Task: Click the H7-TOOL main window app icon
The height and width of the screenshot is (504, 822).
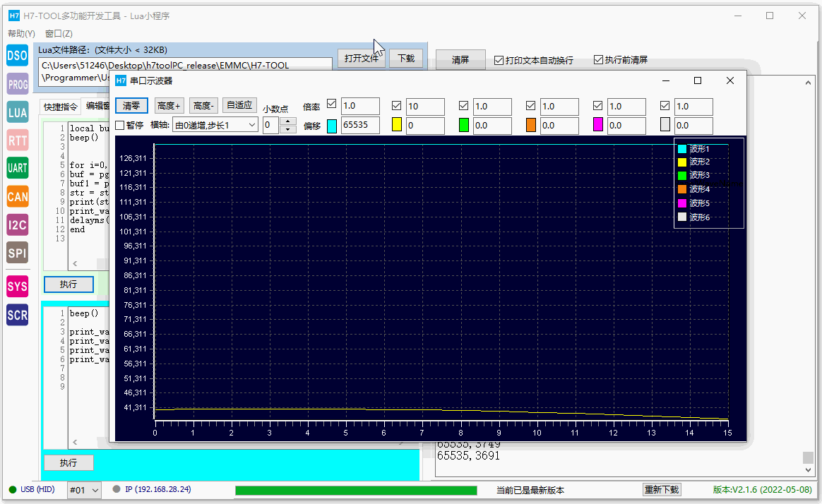Action: (x=14, y=16)
